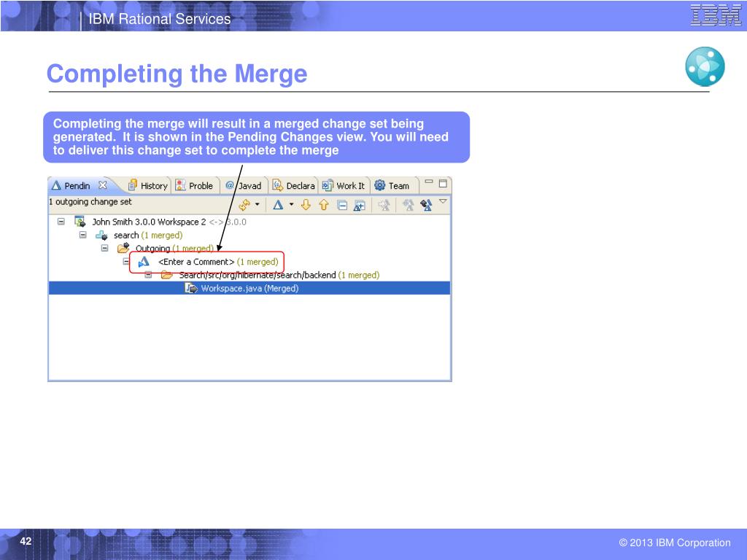Click the '1 outgoing change set' status text
Image resolution: width=747 pixels, height=560 pixels.
pyautogui.click(x=90, y=202)
